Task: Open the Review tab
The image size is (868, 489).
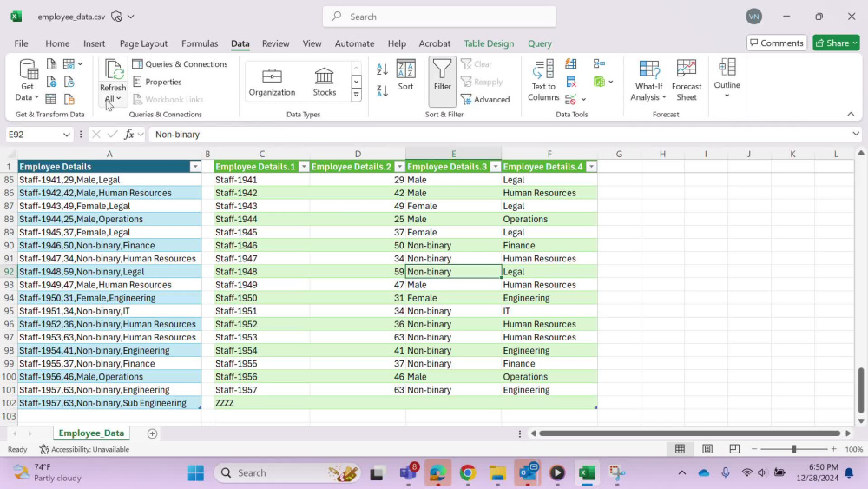Action: pyautogui.click(x=276, y=43)
